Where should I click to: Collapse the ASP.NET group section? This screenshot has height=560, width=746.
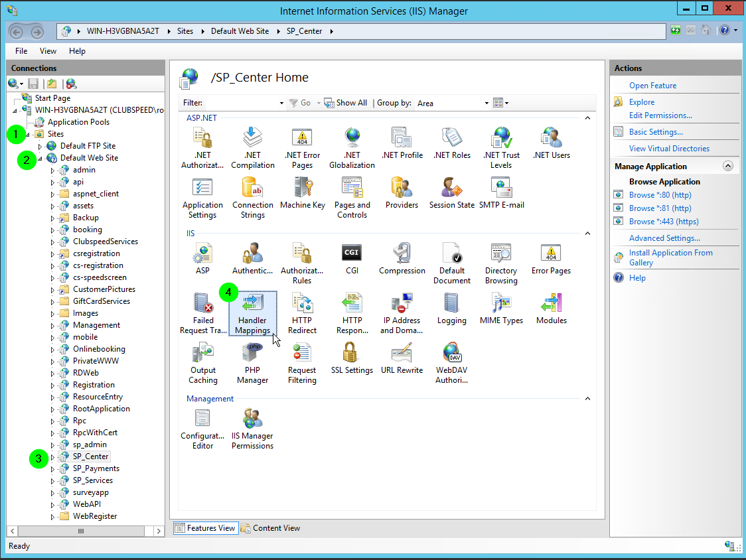click(587, 118)
